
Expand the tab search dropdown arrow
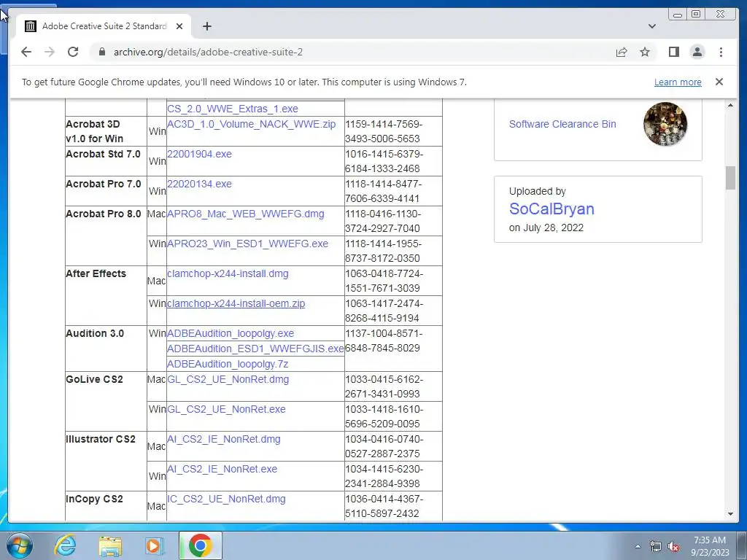point(652,26)
